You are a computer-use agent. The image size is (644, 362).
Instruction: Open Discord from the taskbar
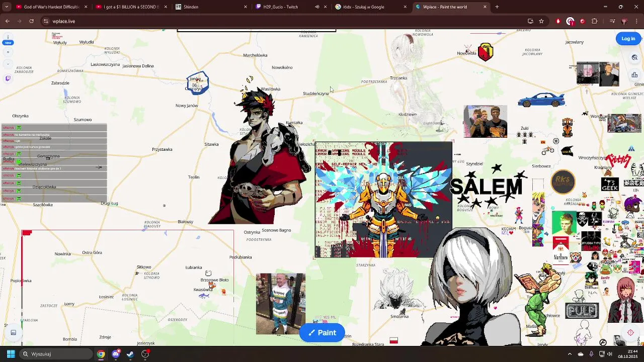coord(116,354)
